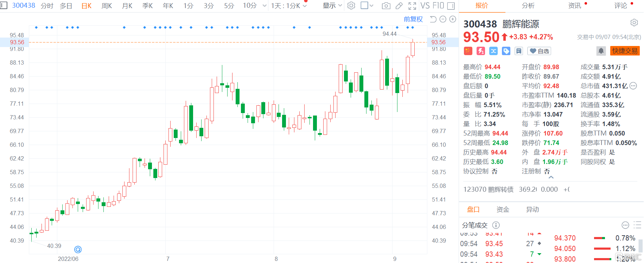Select 年K yearly candlestick

coord(168,6)
